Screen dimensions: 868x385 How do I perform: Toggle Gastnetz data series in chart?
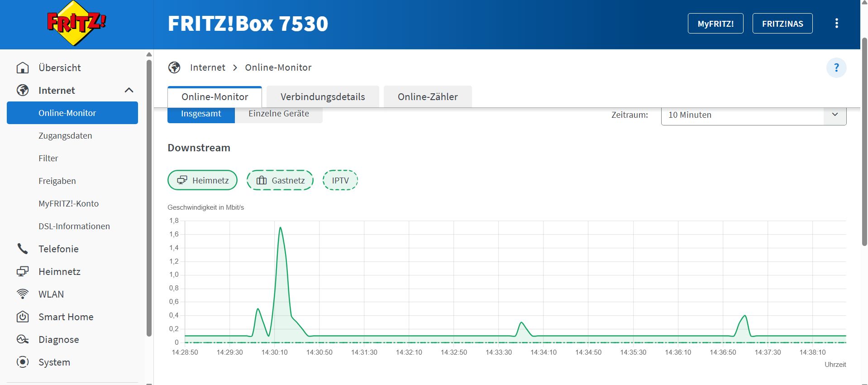280,180
